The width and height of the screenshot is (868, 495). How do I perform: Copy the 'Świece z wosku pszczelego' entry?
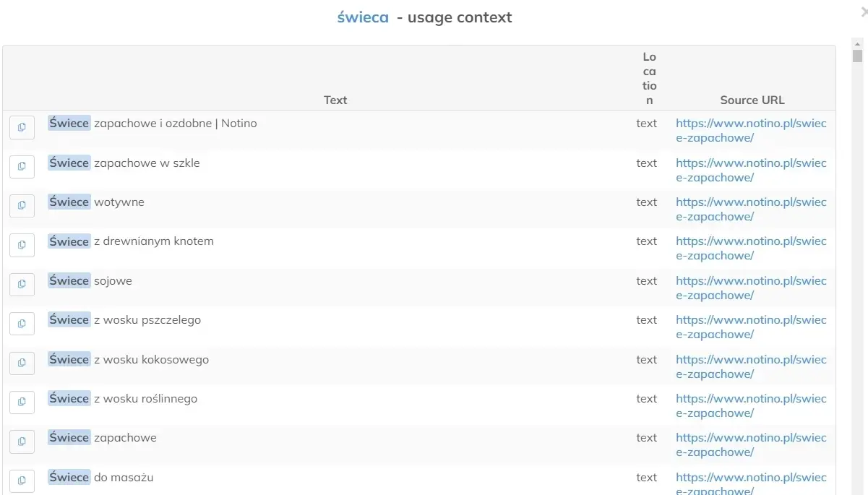click(22, 323)
